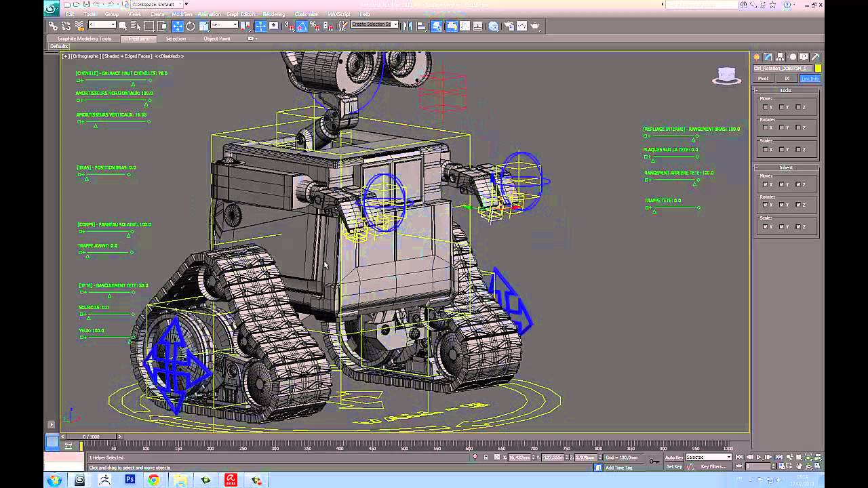
Task: Open the Workspace Default dropdown
Action: (x=156, y=5)
